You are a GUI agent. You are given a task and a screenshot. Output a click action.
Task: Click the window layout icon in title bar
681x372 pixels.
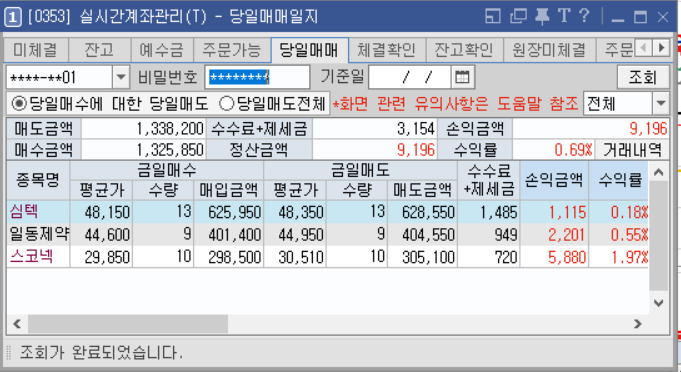coord(493,16)
